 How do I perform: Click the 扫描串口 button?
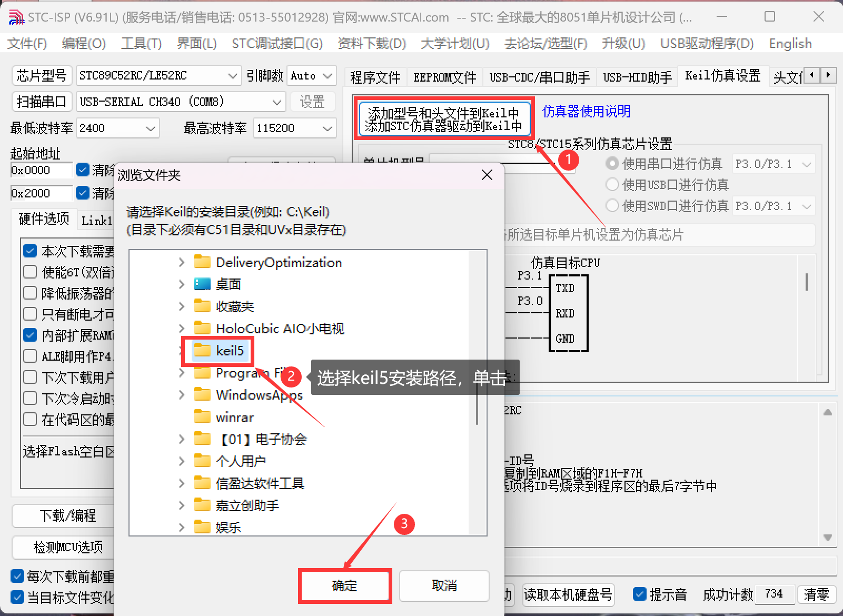point(42,102)
